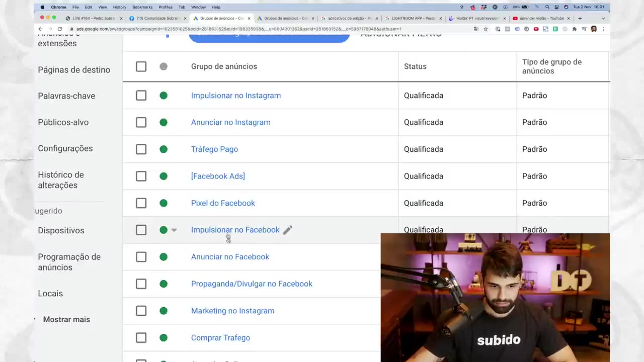Viewport: 644px width, 362px height.
Task: Click green status dot for Pixel do Facebook
Action: pyautogui.click(x=164, y=203)
